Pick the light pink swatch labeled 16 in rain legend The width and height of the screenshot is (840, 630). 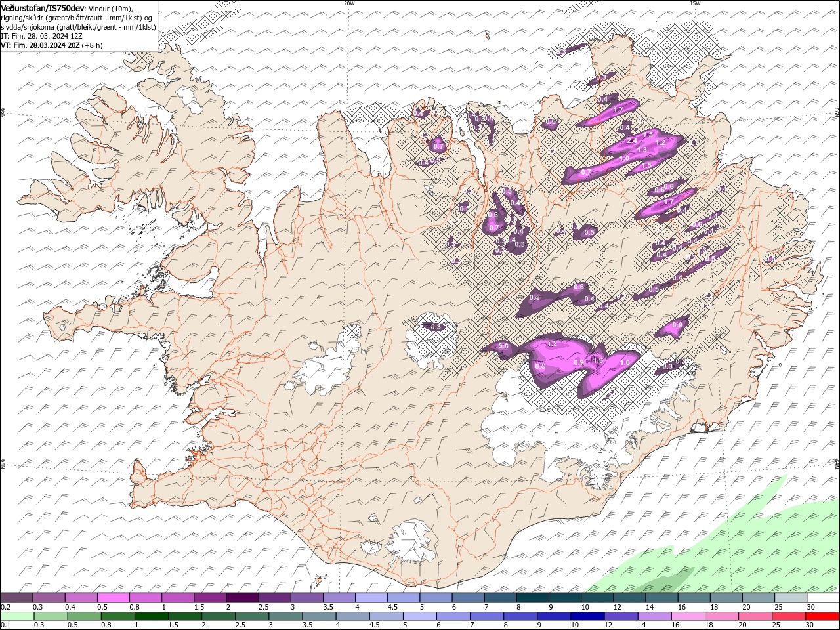(x=689, y=616)
